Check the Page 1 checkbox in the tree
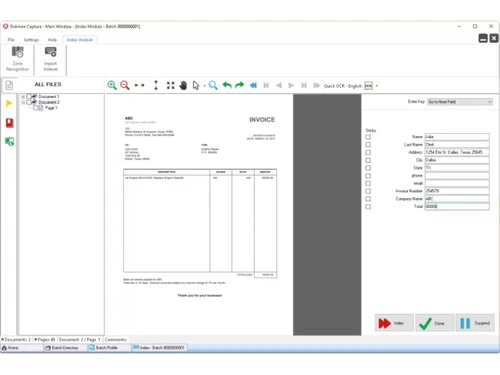Screen dimensions: 500x375 [x=35, y=108]
